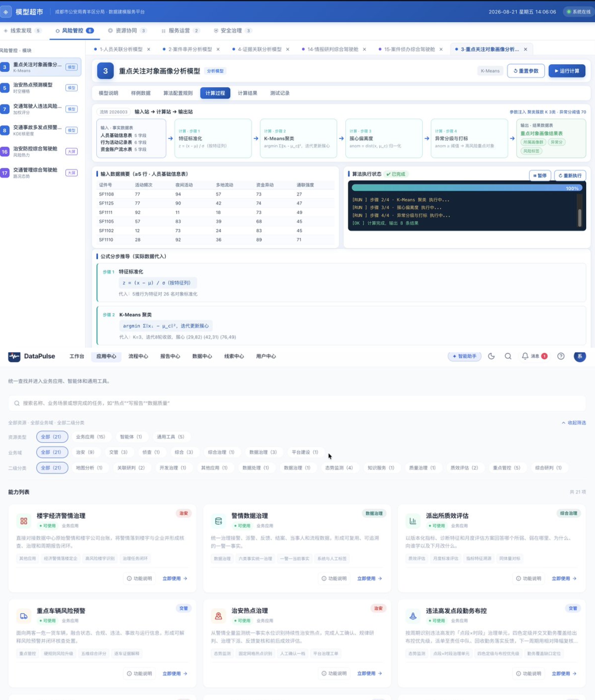Click the 运行计算 button
Screen dimensions: 595x700
pos(566,71)
